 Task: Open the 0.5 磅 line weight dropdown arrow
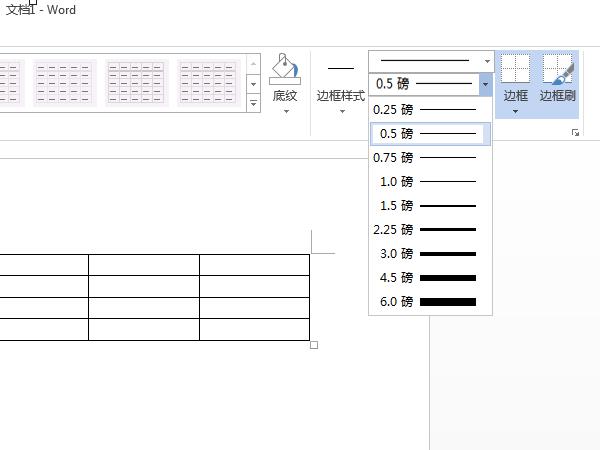485,84
